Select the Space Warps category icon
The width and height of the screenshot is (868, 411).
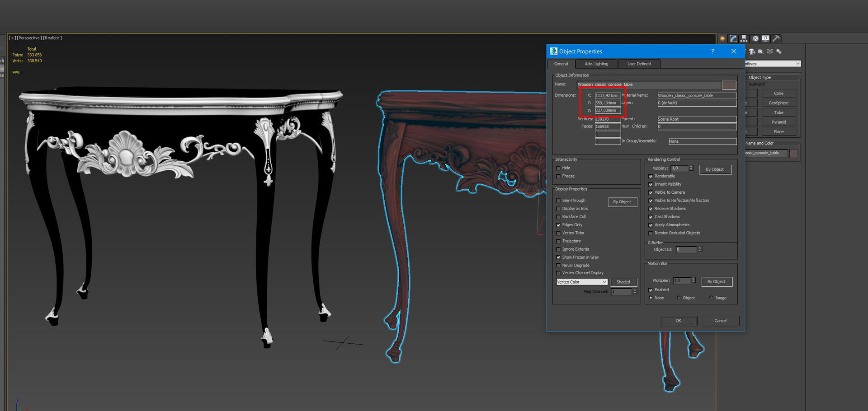click(x=770, y=51)
